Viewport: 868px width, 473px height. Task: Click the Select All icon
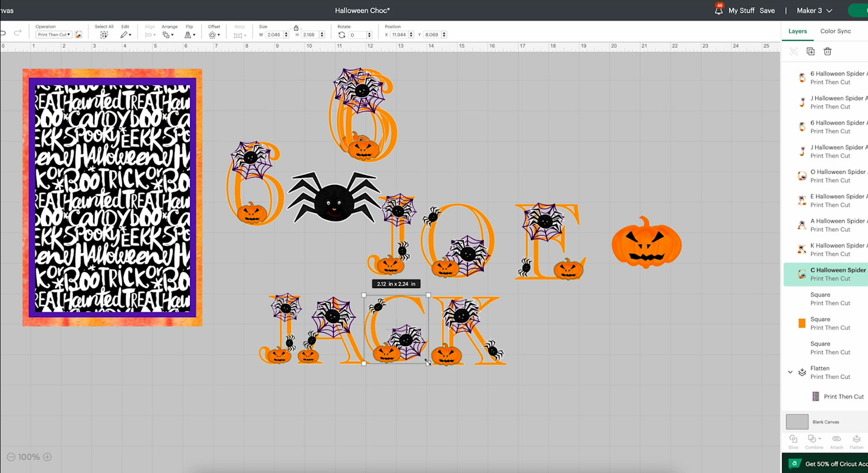pyautogui.click(x=104, y=35)
